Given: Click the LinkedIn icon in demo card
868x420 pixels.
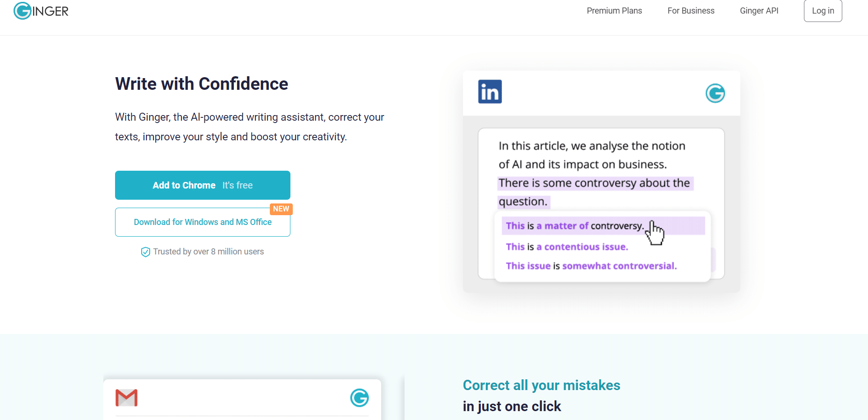Looking at the screenshot, I should coord(490,92).
